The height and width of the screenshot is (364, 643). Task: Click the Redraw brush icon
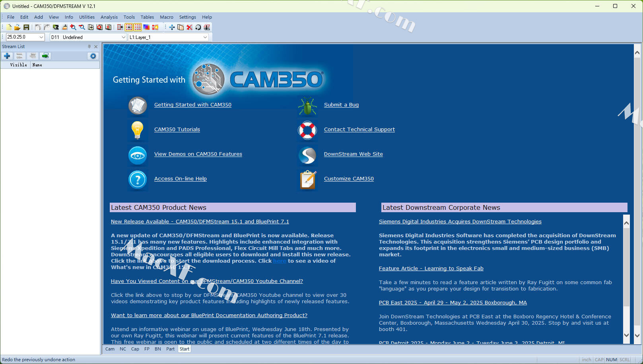click(x=64, y=27)
